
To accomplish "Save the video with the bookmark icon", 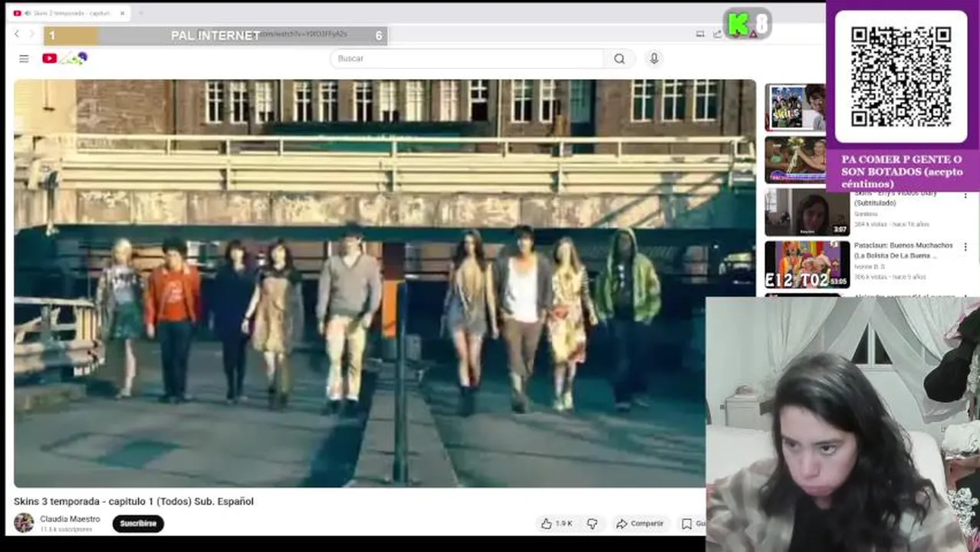I will 687,524.
